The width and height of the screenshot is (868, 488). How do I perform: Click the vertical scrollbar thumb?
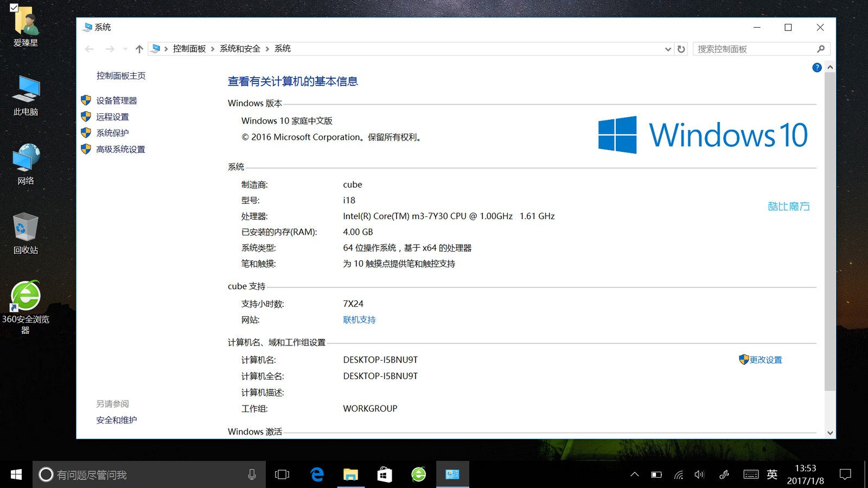pyautogui.click(x=830, y=232)
